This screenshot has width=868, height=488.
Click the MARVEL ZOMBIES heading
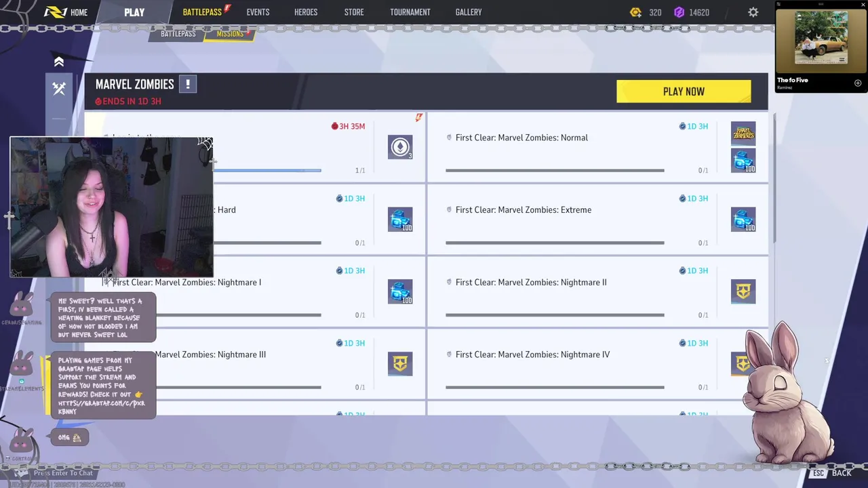click(134, 84)
